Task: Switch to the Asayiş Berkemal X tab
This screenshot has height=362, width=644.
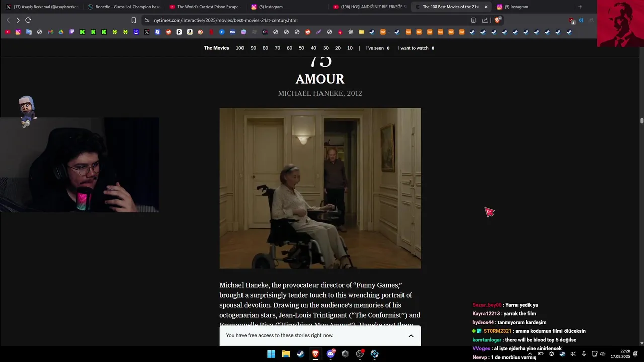Action: [42, 7]
